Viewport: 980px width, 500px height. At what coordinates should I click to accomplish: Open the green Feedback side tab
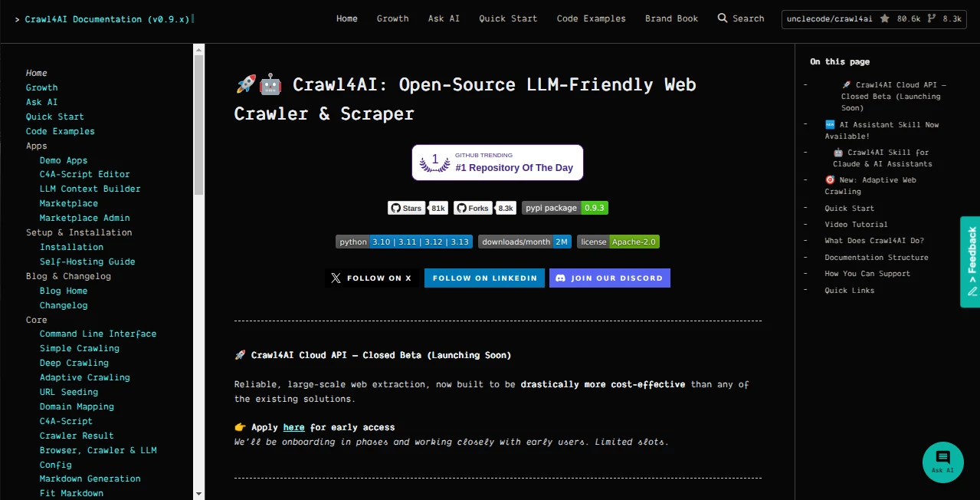coord(970,262)
